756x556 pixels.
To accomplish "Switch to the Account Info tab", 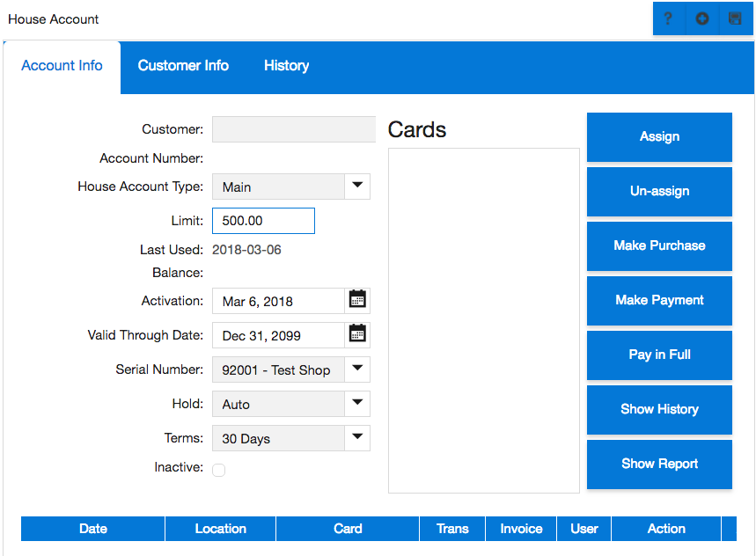I will pos(62,66).
